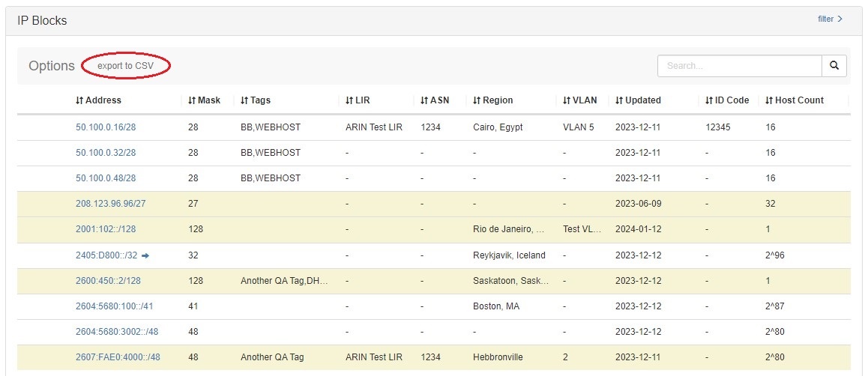Click export to CSV
Screen dimensions: 868x376
(x=126, y=66)
